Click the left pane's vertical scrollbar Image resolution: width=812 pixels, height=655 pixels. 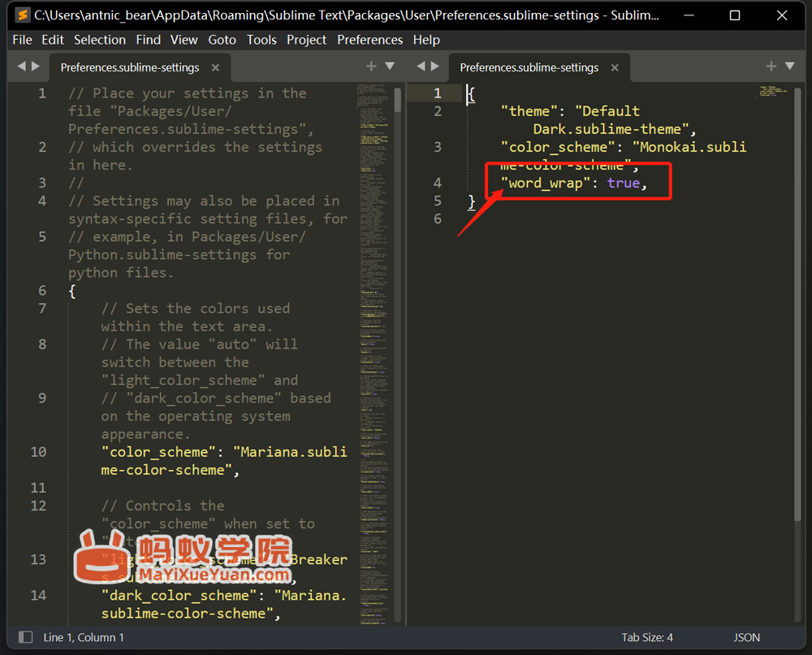click(x=398, y=100)
